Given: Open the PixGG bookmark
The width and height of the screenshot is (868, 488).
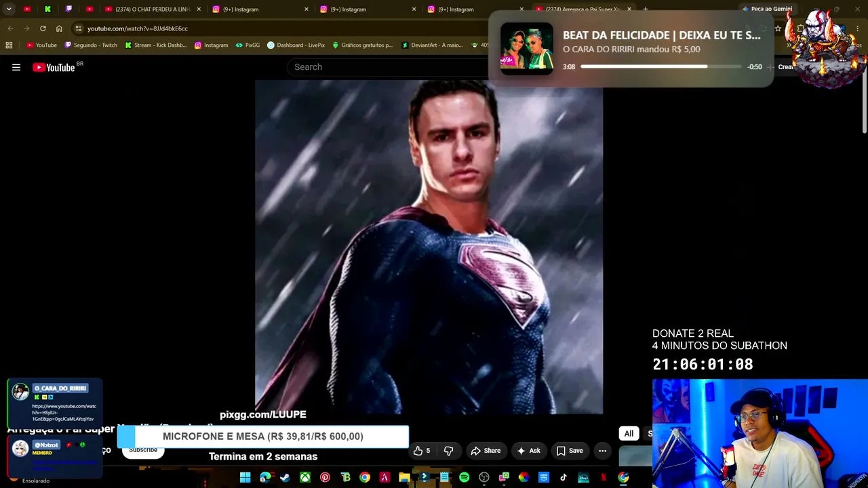Looking at the screenshot, I should pyautogui.click(x=248, y=45).
